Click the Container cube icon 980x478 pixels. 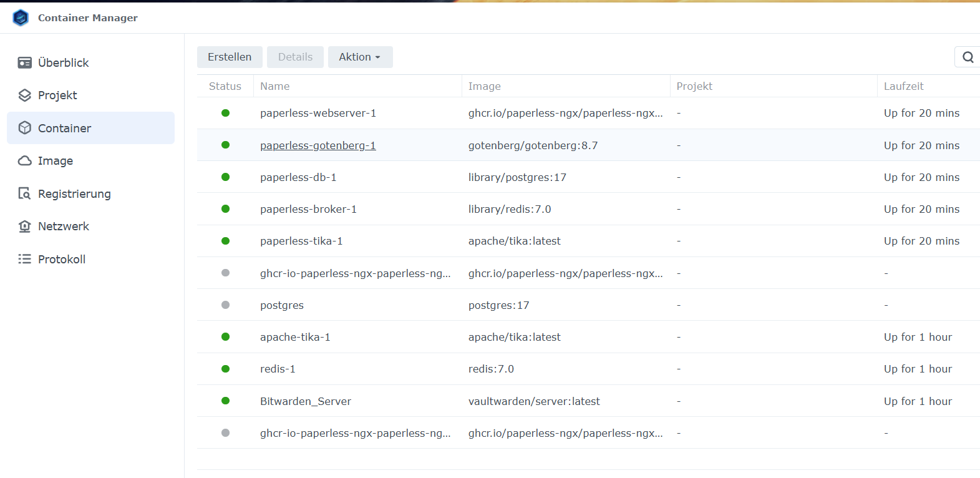(x=25, y=128)
